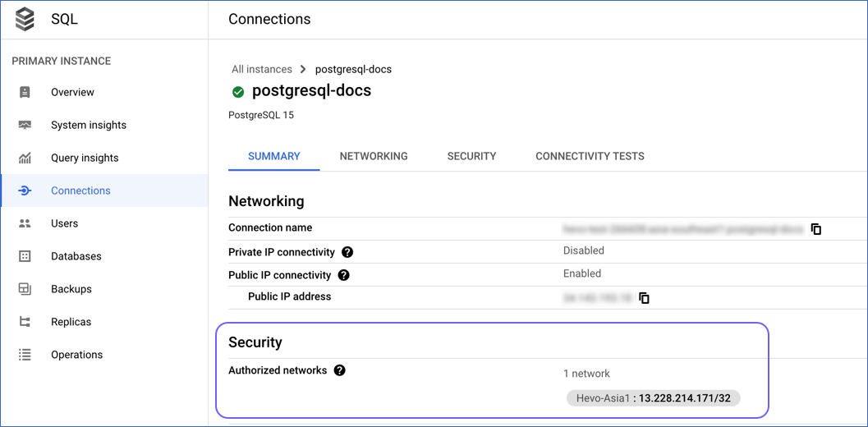
Task: Go to All instances breadcrumb link
Action: click(262, 69)
